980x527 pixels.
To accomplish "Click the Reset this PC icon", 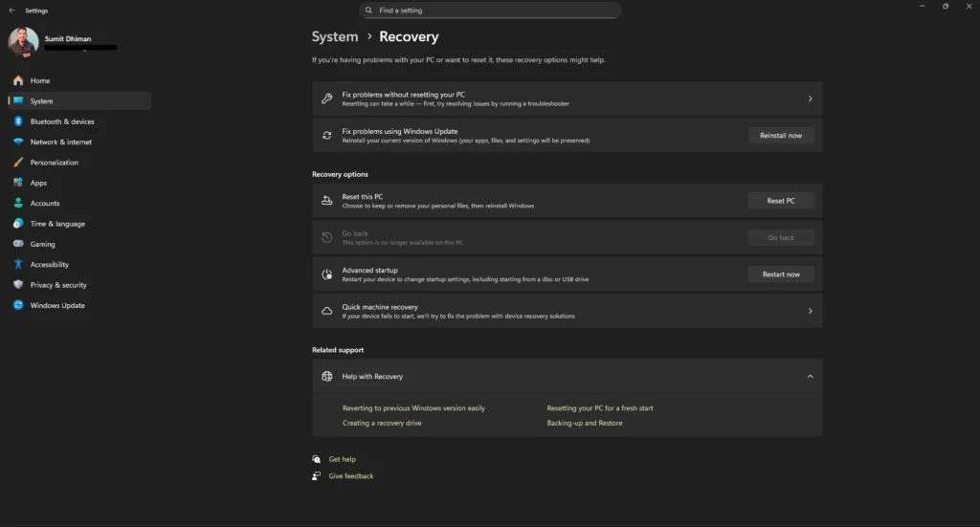I will coord(327,201).
